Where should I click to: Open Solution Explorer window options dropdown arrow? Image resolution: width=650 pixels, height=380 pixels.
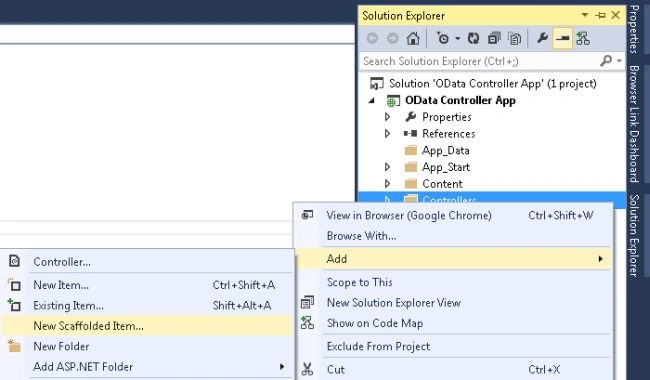pyautogui.click(x=585, y=15)
